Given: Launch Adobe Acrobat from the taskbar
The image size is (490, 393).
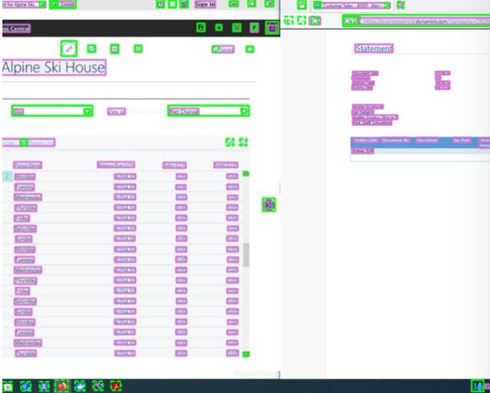Looking at the screenshot, I should [x=116, y=386].
